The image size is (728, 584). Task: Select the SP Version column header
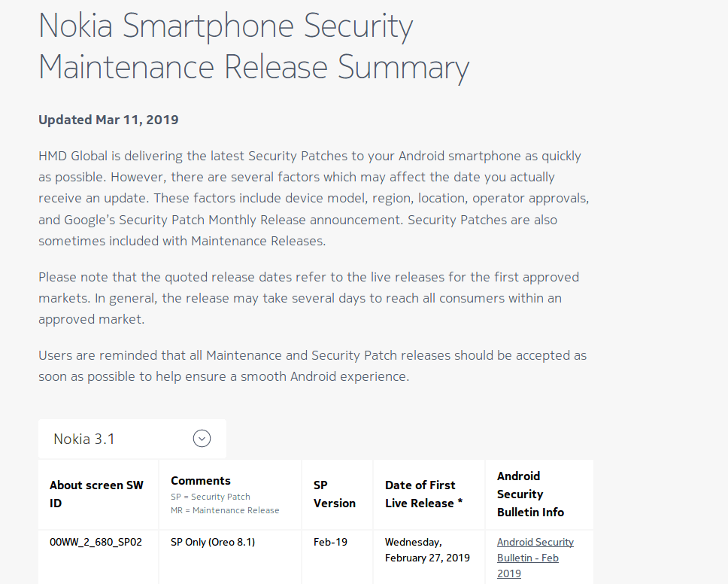334,494
